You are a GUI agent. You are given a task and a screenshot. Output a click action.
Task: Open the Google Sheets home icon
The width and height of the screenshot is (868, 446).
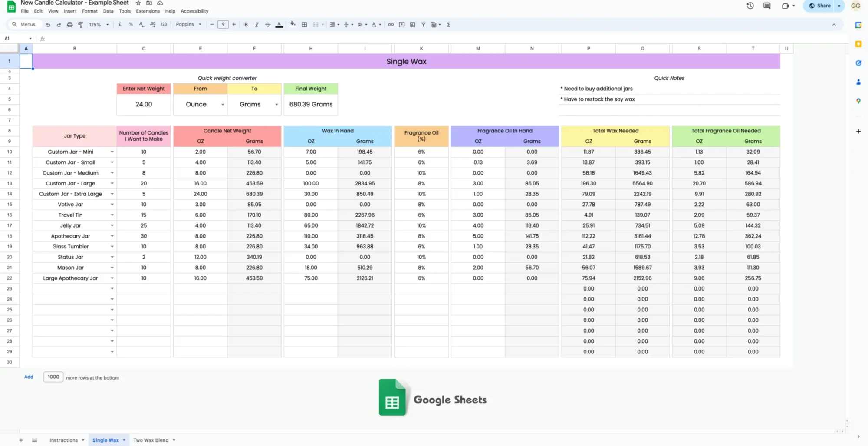(x=11, y=7)
